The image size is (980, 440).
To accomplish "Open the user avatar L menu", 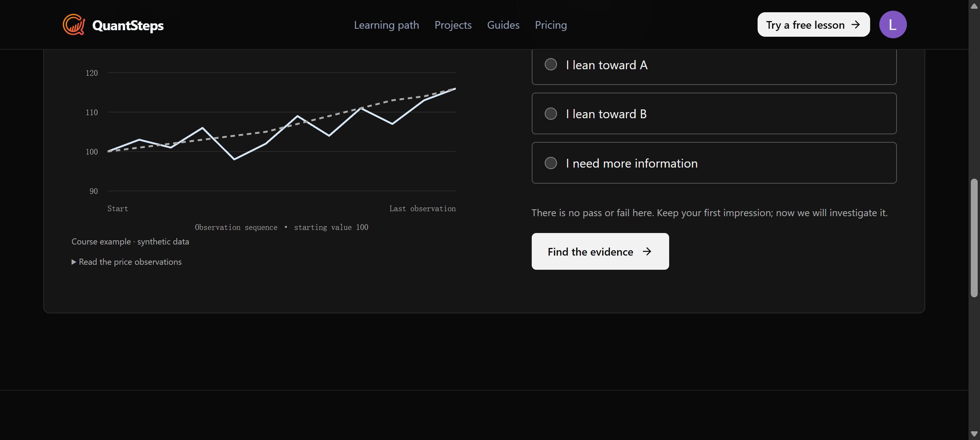I will click(x=893, y=24).
